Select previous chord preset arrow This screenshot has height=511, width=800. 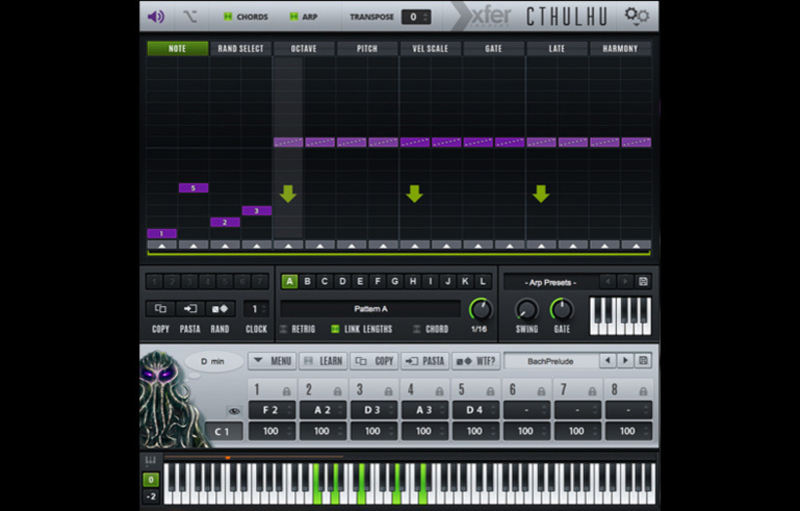[607, 361]
